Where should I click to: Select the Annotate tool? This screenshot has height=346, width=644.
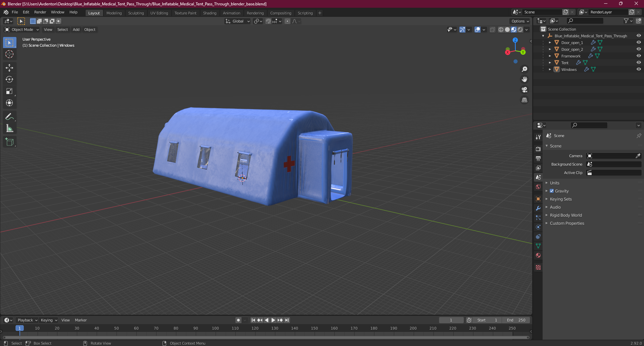pos(9,117)
